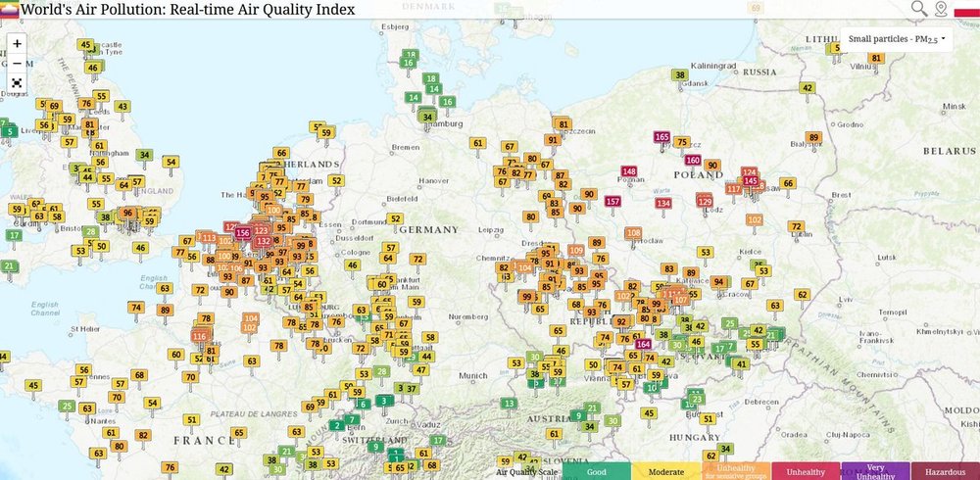This screenshot has height=480, width=980.
Task: Open the 165 AQI marker in Poland
Action: tap(661, 137)
